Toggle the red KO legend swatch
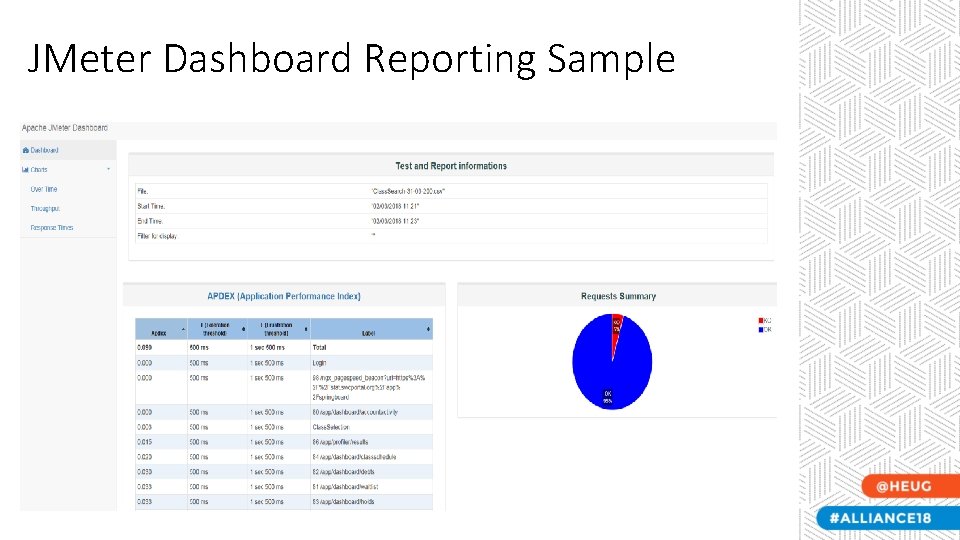960x540 pixels. point(760,321)
